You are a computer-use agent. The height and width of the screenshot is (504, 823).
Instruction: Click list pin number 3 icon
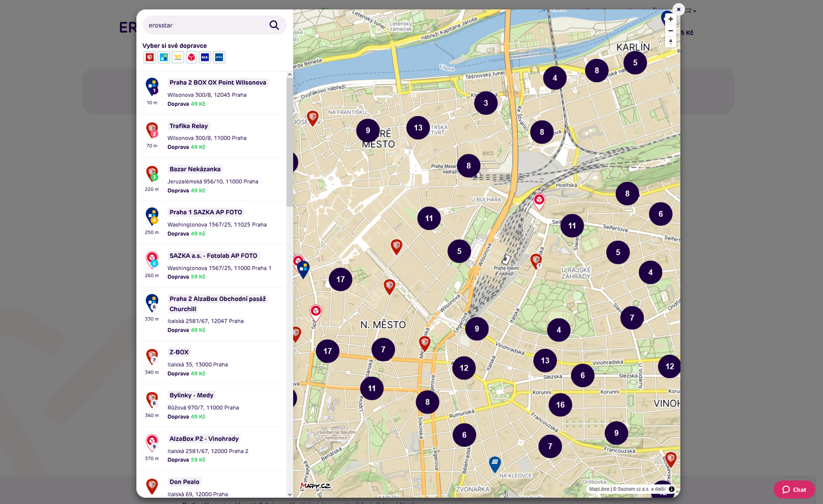click(152, 174)
